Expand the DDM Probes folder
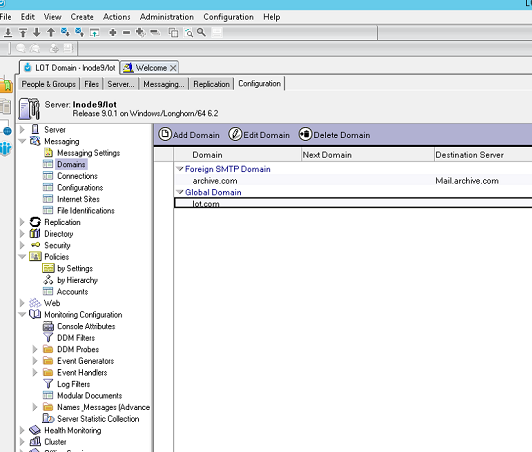This screenshot has width=532, height=452. (35, 349)
